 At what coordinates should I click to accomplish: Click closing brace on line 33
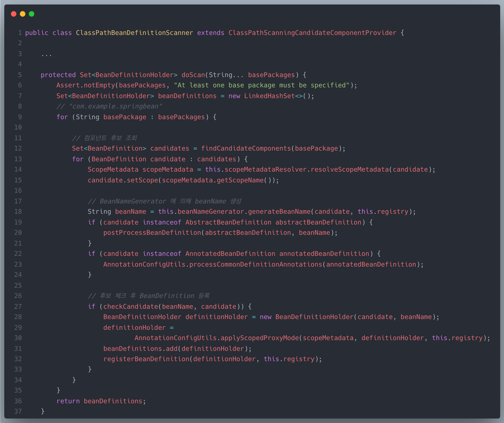[x=90, y=369]
